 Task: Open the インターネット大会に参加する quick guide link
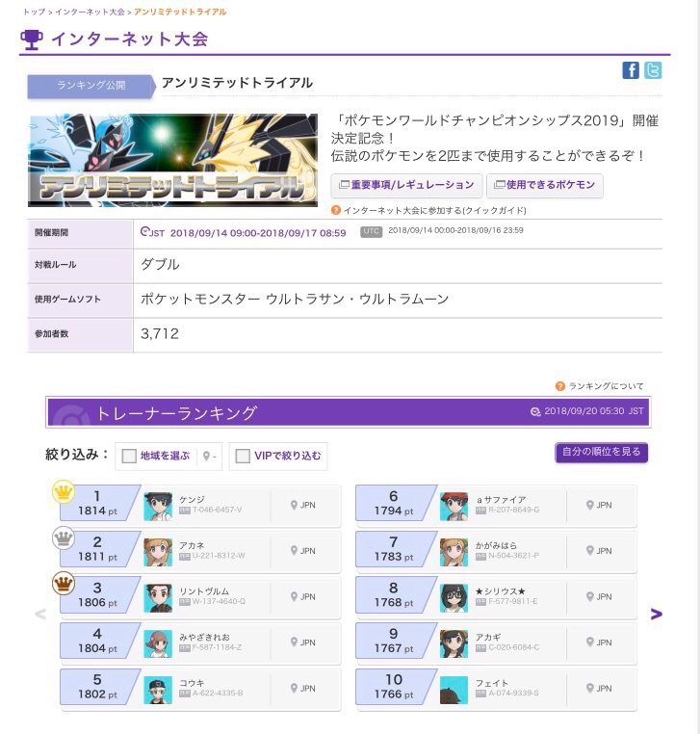[434, 210]
